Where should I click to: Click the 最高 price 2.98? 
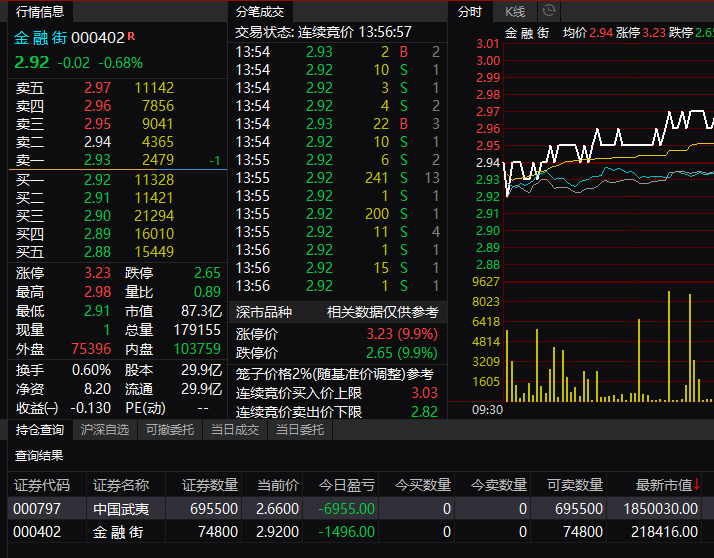pos(97,292)
